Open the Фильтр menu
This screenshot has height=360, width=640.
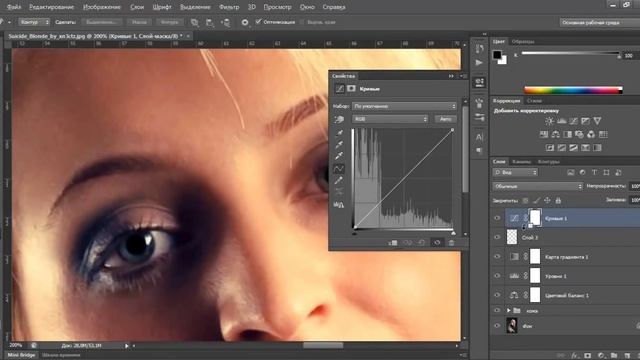(x=229, y=7)
